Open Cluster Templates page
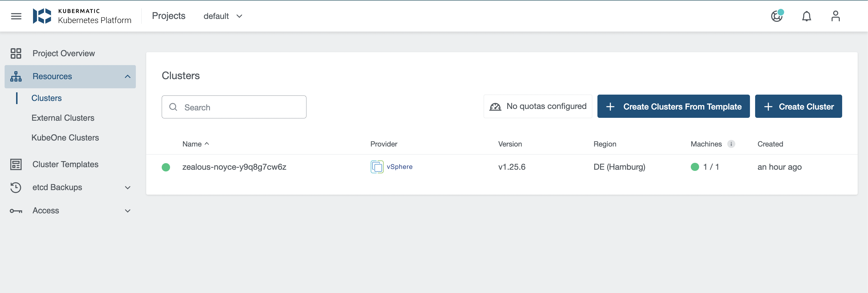Image resolution: width=868 pixels, height=293 pixels. click(x=65, y=164)
